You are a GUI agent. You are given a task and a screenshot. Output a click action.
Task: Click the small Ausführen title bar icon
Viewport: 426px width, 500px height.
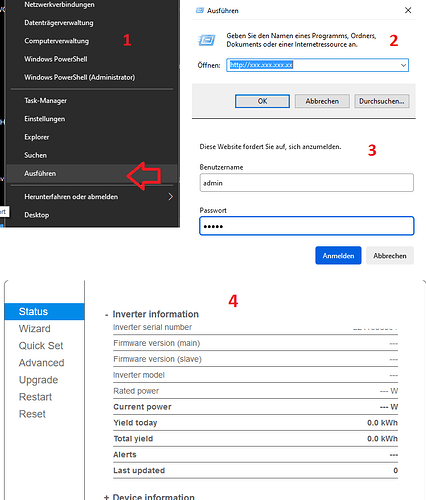click(x=200, y=10)
